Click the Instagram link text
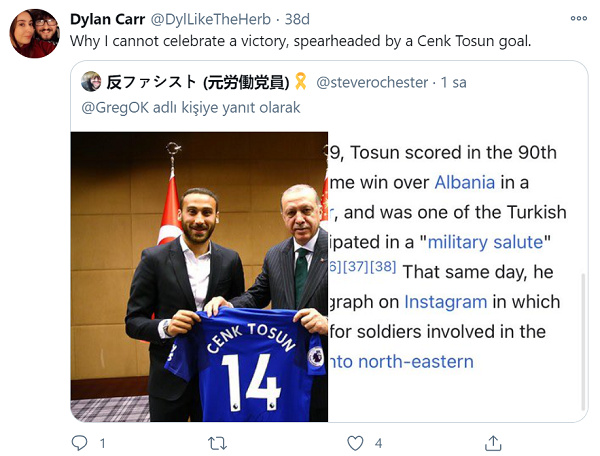 pos(445,302)
